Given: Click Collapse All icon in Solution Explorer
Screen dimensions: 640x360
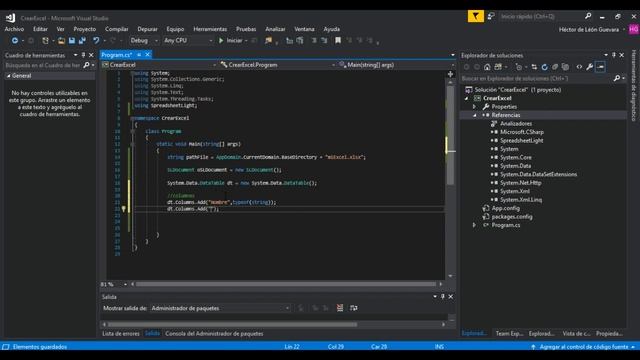Looking at the screenshot, I should 555,67.
